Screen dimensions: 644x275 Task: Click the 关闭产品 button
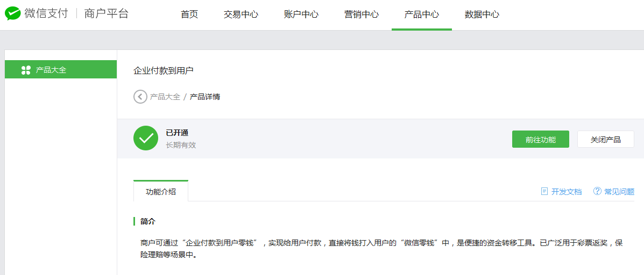click(606, 139)
